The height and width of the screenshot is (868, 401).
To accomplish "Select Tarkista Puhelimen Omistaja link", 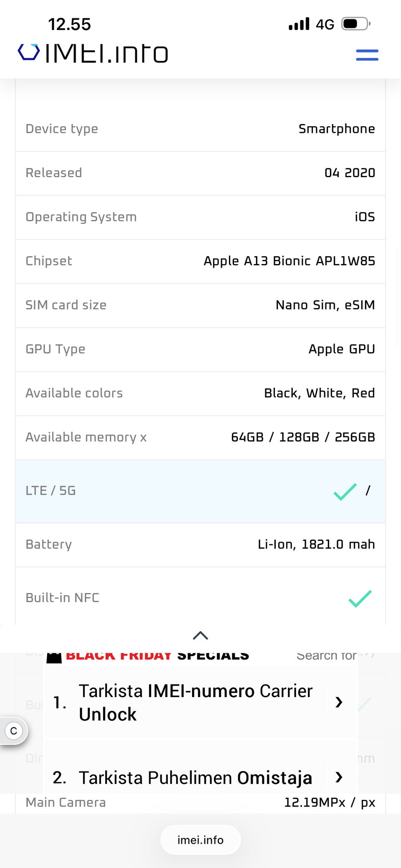I will click(195, 778).
